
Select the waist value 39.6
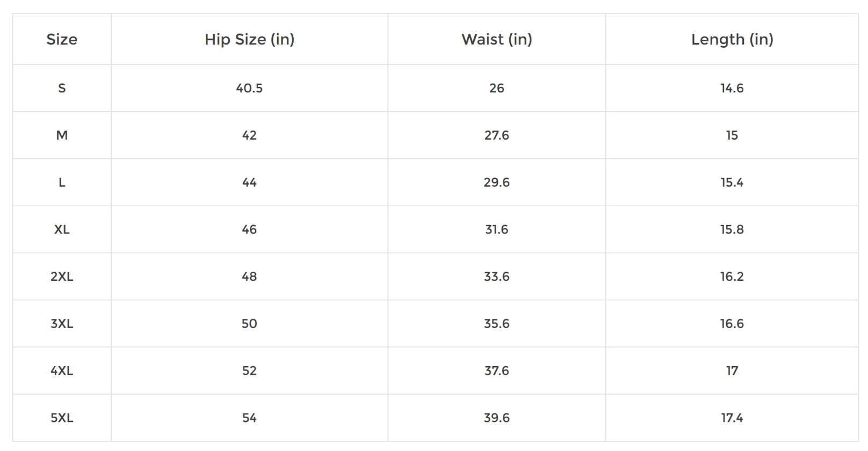click(x=496, y=418)
